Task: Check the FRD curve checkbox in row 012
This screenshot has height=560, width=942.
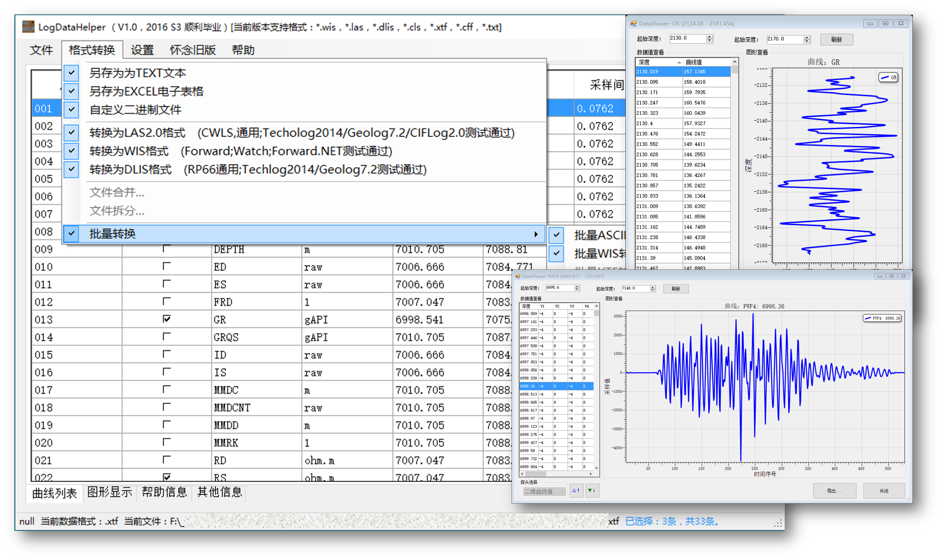Action: click(167, 301)
